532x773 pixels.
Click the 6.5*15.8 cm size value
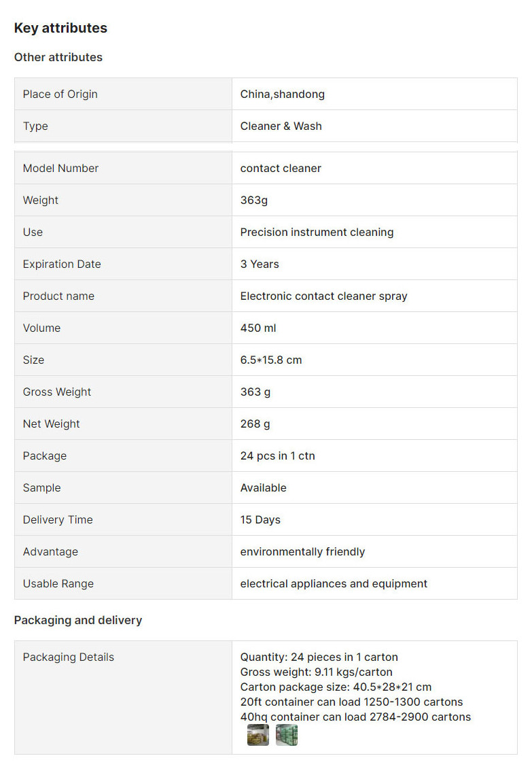(271, 360)
